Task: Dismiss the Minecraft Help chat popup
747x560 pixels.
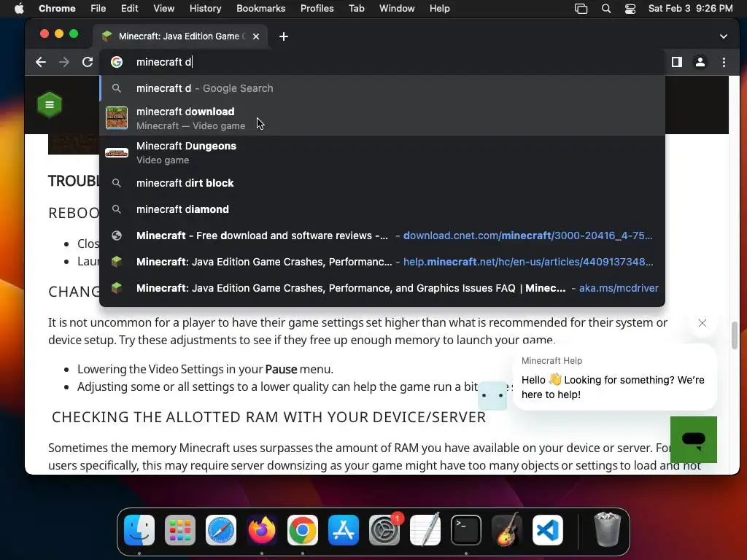Action: point(703,323)
